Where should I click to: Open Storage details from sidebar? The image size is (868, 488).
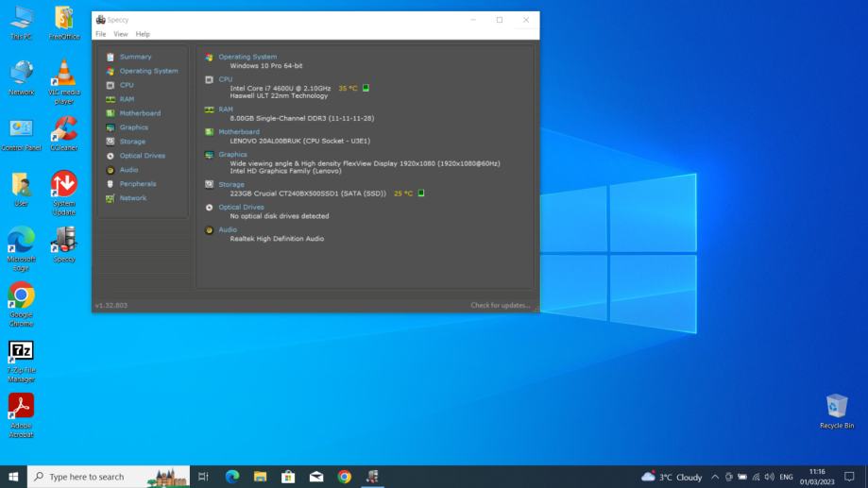click(x=132, y=142)
